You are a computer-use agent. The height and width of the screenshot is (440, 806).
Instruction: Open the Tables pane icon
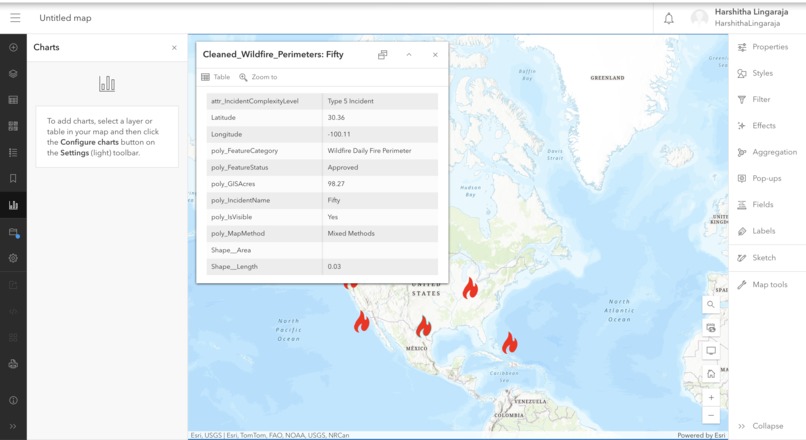(x=13, y=100)
